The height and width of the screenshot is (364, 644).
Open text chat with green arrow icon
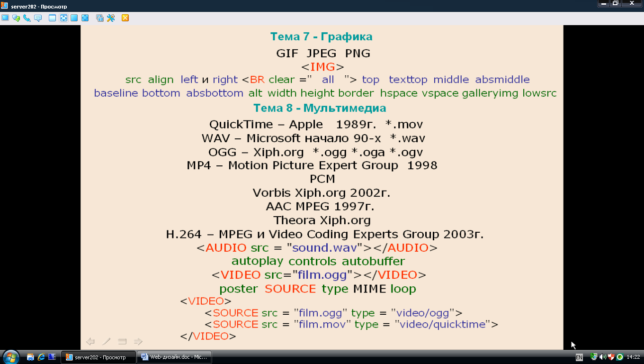pos(16,18)
